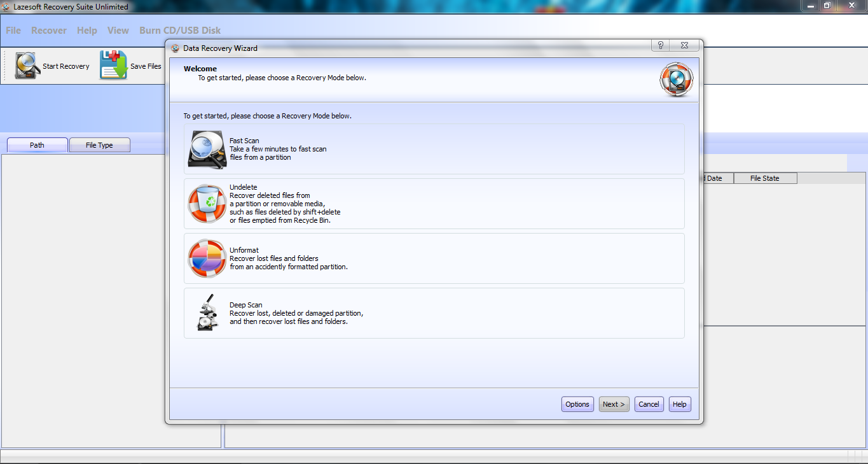Switch to the Path tab
The image size is (868, 464).
coord(38,145)
